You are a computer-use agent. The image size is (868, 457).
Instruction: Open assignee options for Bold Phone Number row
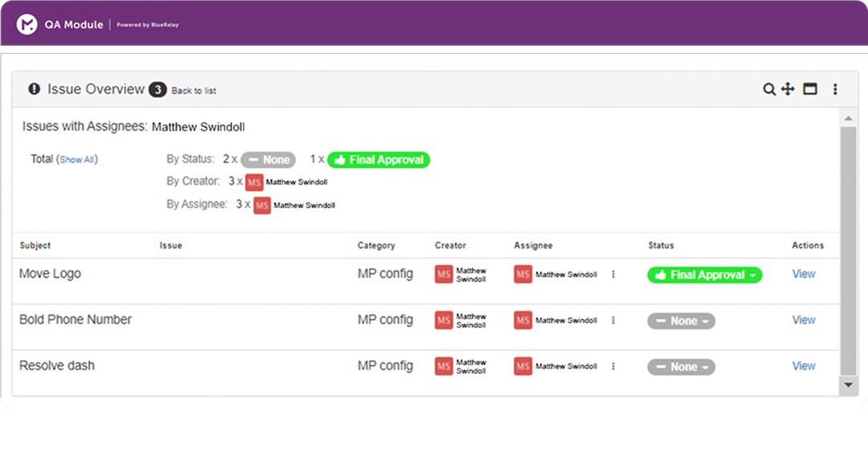click(x=612, y=320)
